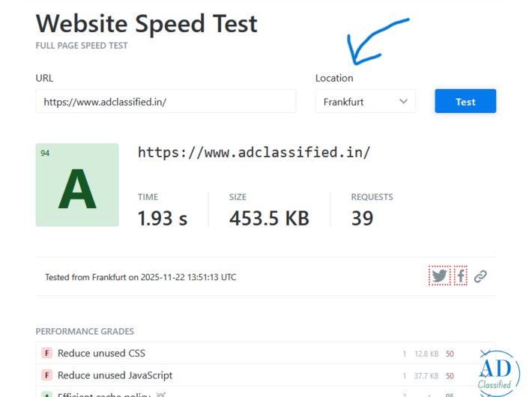
Task: Click the tested URL heading text
Action: 254,152
